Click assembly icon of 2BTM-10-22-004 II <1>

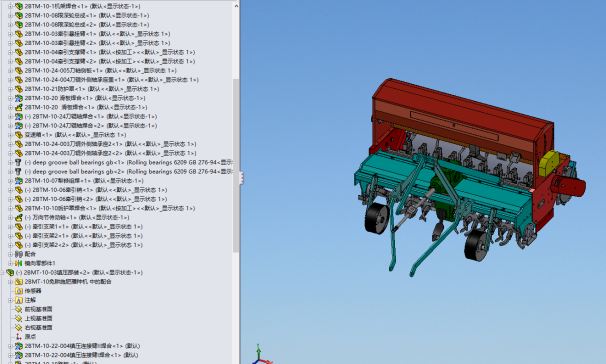pyautogui.click(x=19, y=346)
